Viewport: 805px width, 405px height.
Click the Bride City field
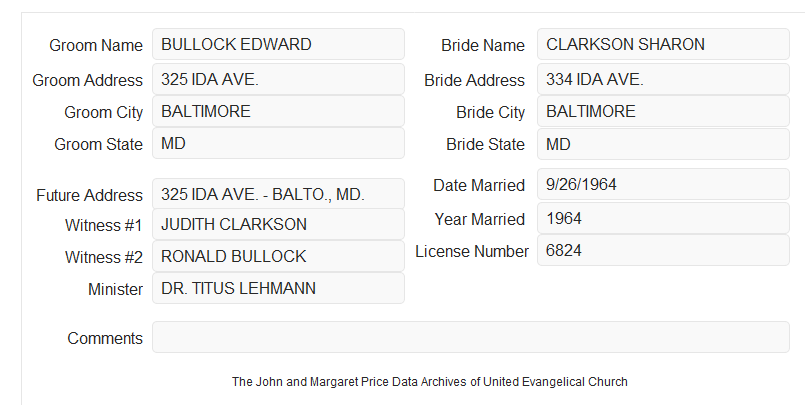click(x=663, y=111)
